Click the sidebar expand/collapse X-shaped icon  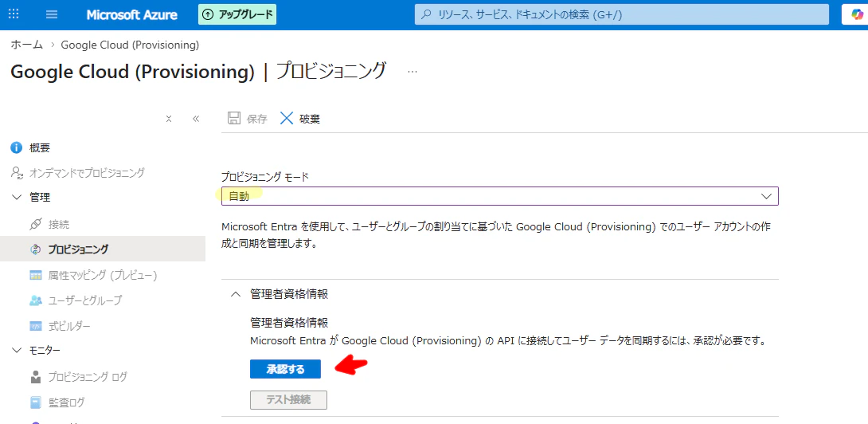point(169,119)
